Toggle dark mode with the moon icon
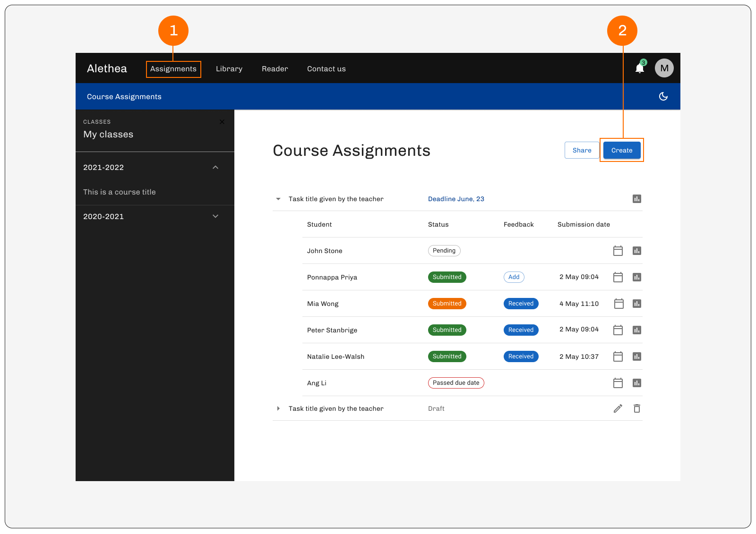This screenshot has height=534, width=756. (663, 96)
